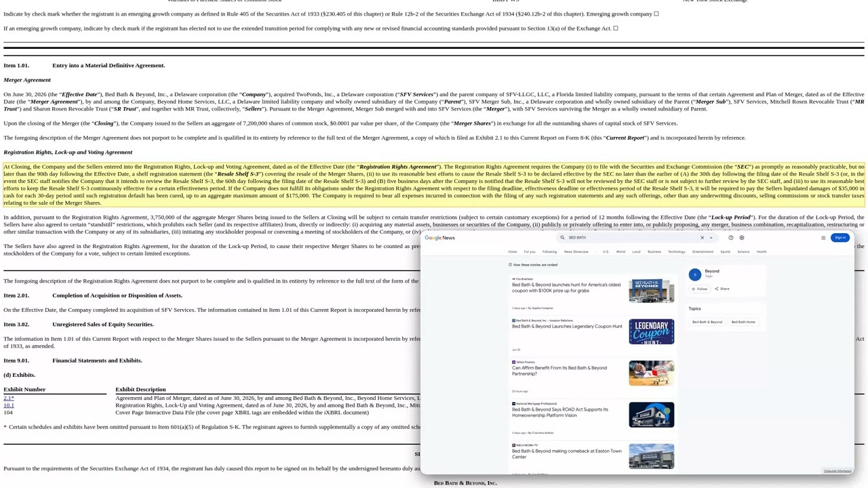Open the News Showcase tab
Image resolution: width=868 pixels, height=488 pixels.
pos(576,251)
